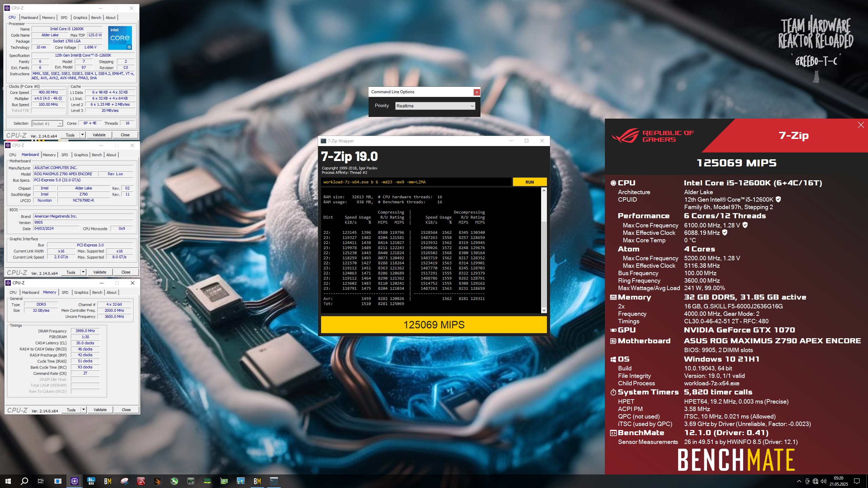
Task: Close the BenchMate 7-Zip result panel
Action: pos(861,125)
